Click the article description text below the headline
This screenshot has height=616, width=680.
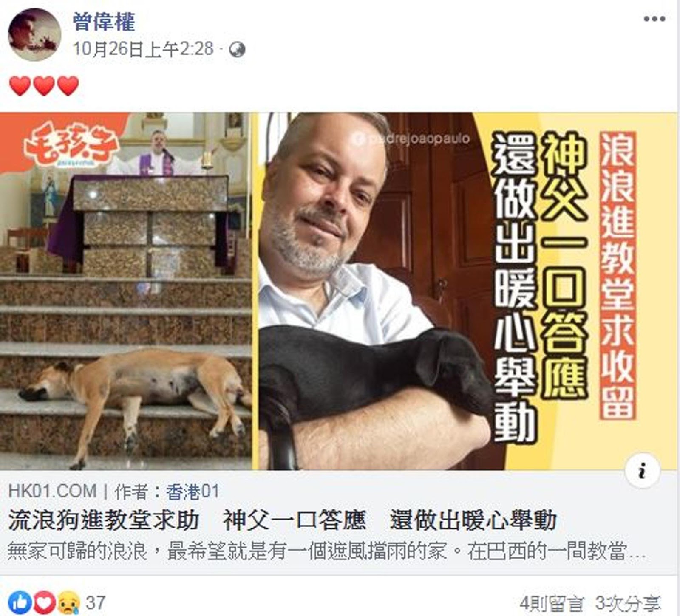click(x=327, y=551)
